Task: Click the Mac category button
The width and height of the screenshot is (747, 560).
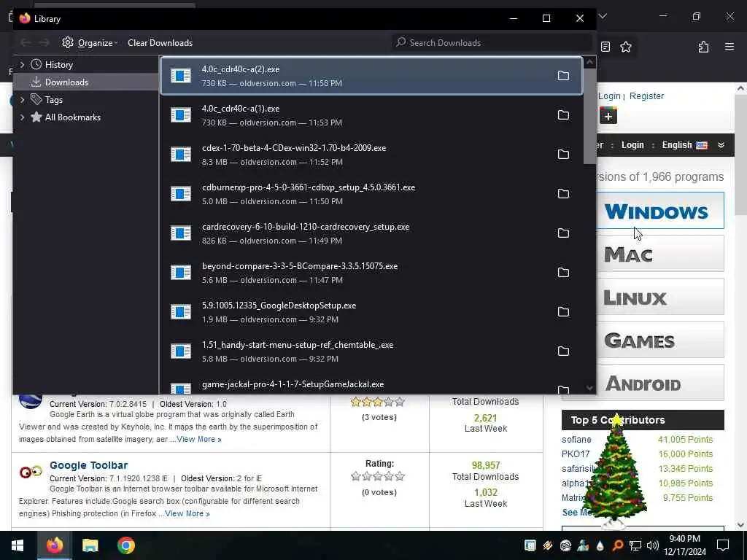Action: [x=660, y=254]
